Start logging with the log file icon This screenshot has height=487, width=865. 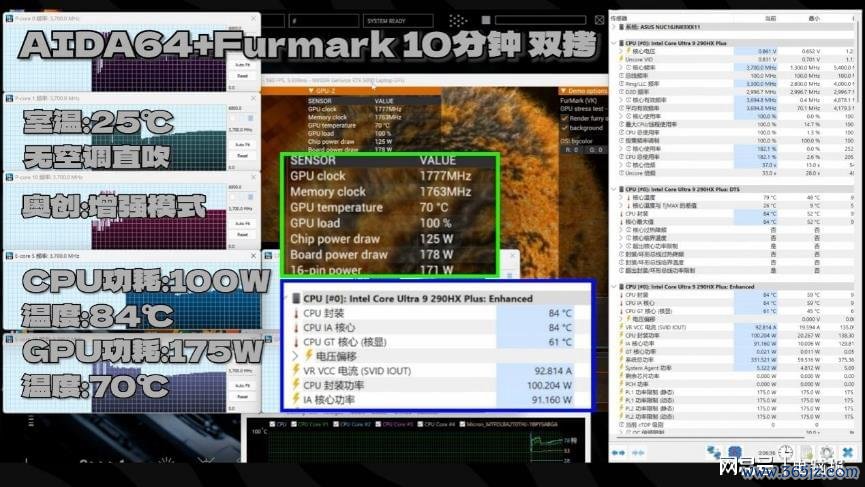(x=807, y=452)
